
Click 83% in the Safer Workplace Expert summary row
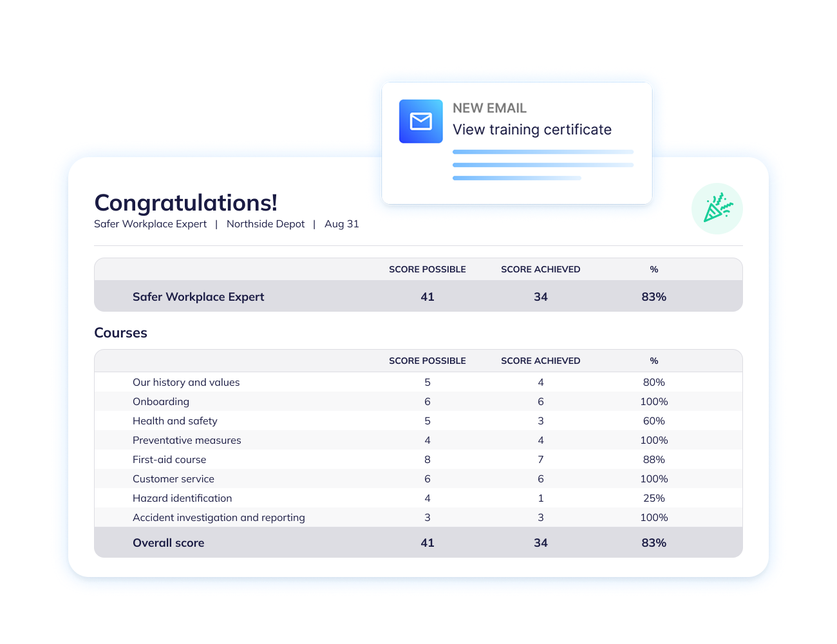coord(654,297)
